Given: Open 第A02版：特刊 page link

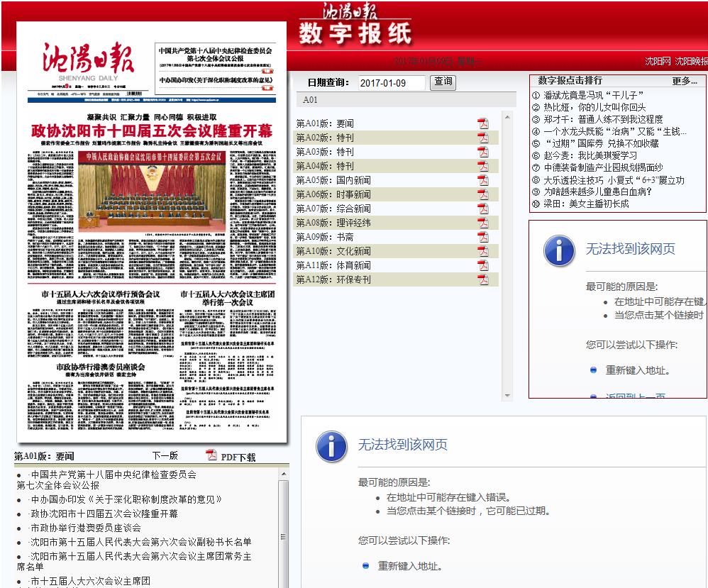Looking at the screenshot, I should point(325,138).
